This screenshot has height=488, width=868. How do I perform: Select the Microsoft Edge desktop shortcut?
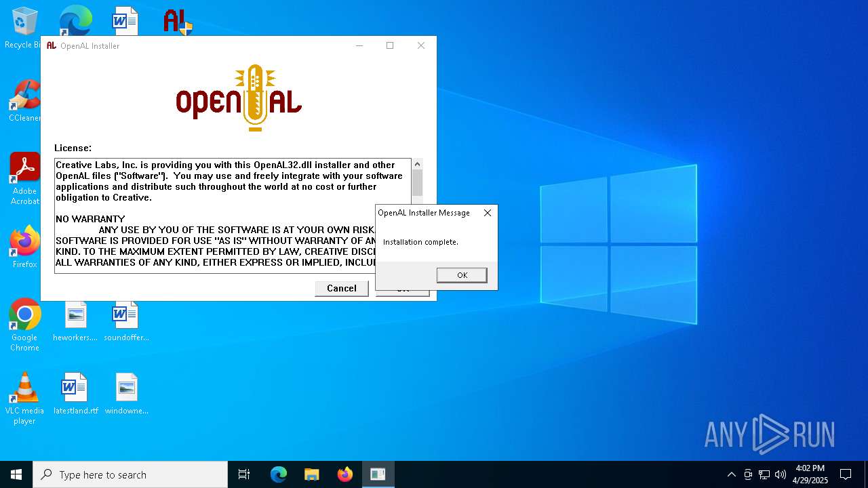tap(75, 21)
